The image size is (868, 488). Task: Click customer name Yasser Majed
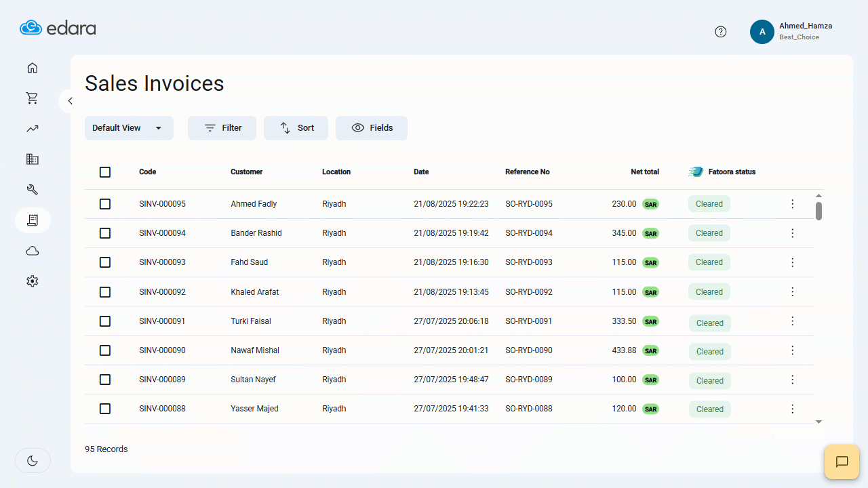tap(254, 409)
